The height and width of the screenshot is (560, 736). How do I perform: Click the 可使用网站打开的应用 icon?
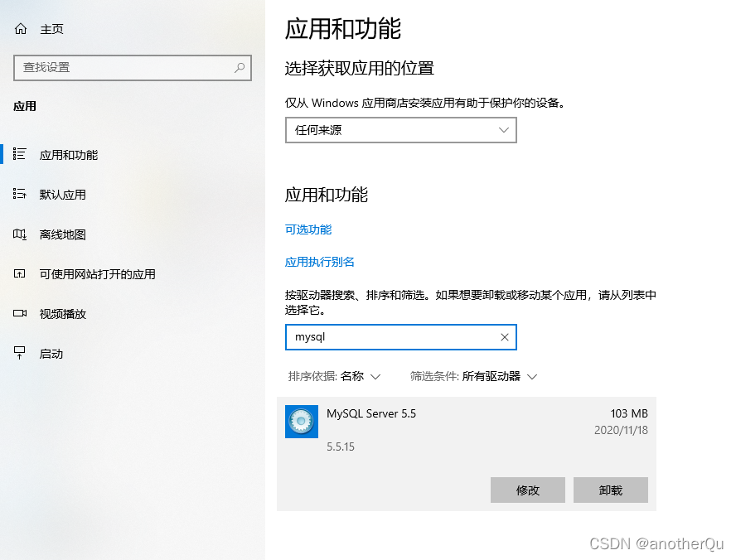[20, 274]
